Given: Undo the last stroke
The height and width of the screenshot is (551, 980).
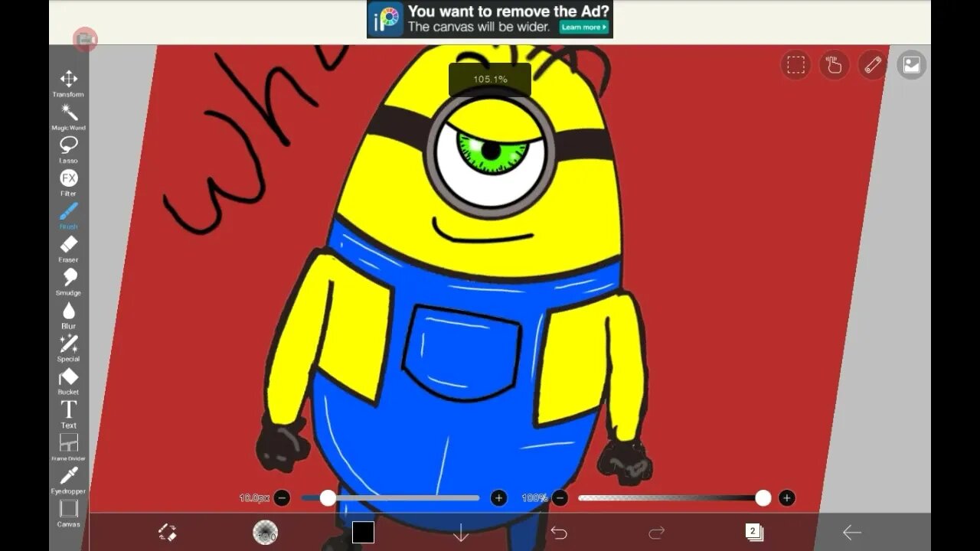Looking at the screenshot, I should [x=559, y=532].
